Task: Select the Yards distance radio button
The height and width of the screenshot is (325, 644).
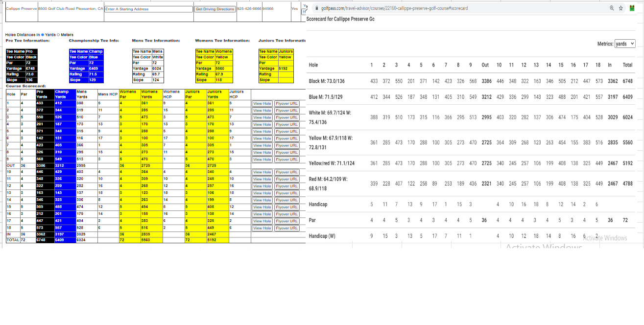Action: (x=43, y=35)
